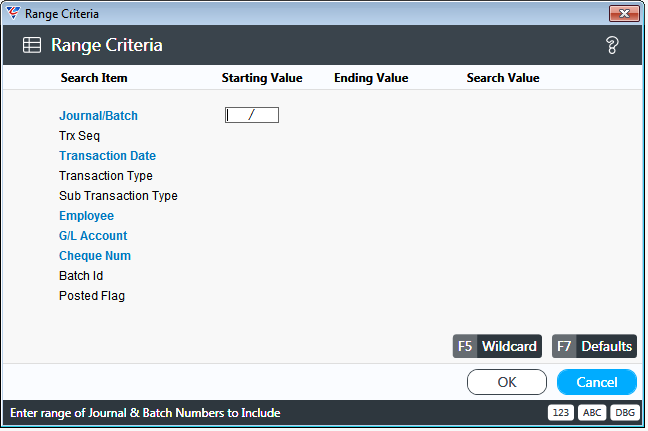The height and width of the screenshot is (431, 648).
Task: Toggle the 123 numeric status indicator
Action: (x=561, y=412)
